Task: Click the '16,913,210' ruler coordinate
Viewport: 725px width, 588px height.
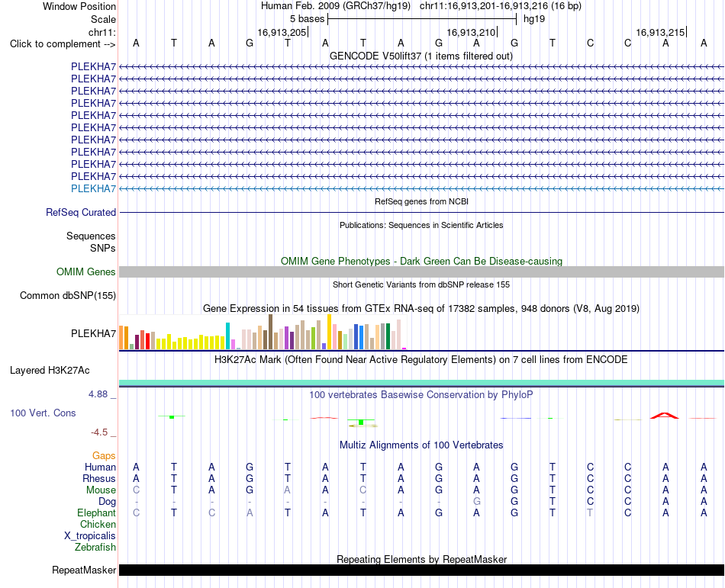Action: [471, 32]
